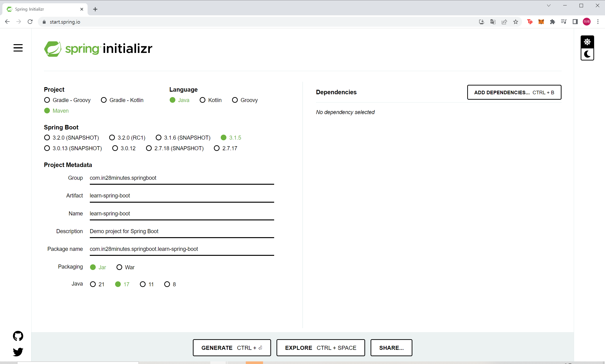Screen dimensions: 605x364
Task: Open the tab search chevron
Action: pos(549,5)
